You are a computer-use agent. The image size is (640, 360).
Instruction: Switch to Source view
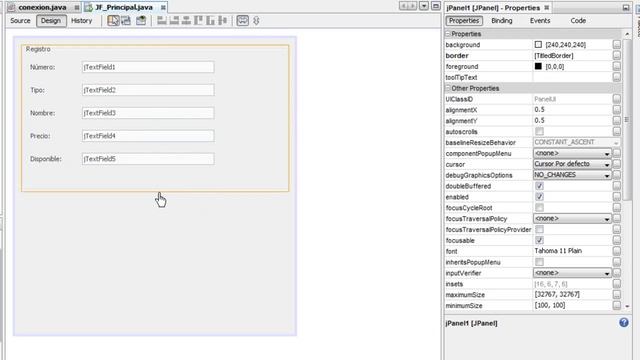(20, 20)
